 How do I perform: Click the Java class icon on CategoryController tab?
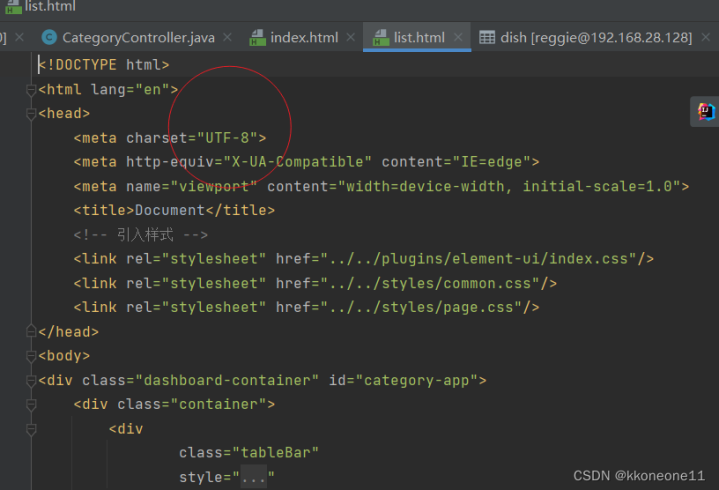[49, 38]
